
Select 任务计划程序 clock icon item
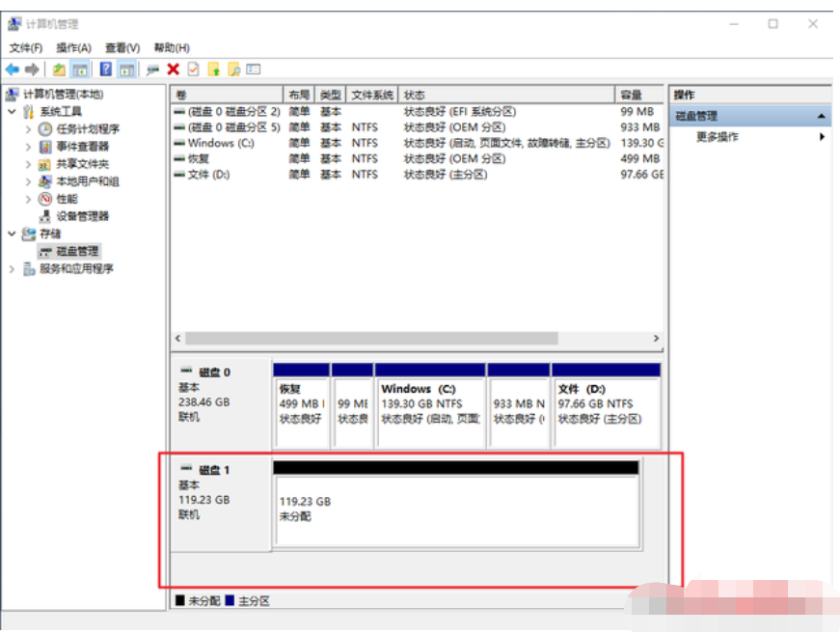click(87, 129)
